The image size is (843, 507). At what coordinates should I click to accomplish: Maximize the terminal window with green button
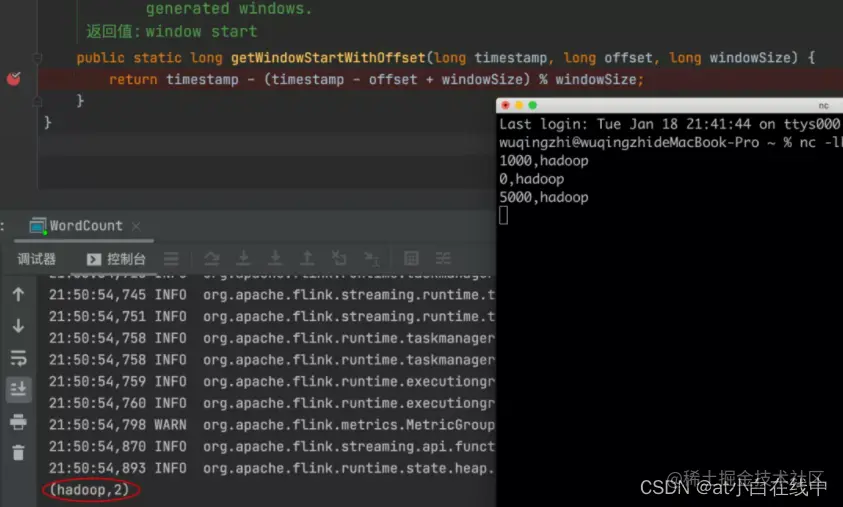coord(532,105)
